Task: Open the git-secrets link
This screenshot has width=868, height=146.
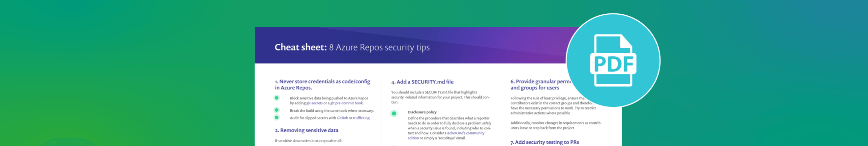Action: 314,103
